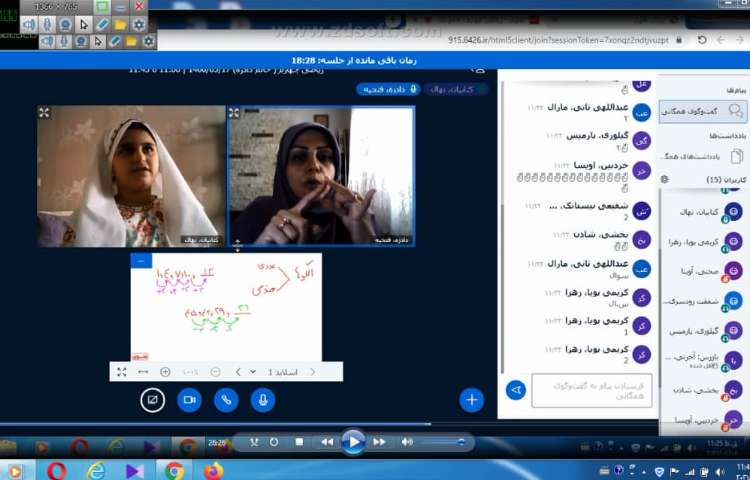Screen dimensions: 750x480
Task: Click the browser address bar URL
Action: point(558,40)
